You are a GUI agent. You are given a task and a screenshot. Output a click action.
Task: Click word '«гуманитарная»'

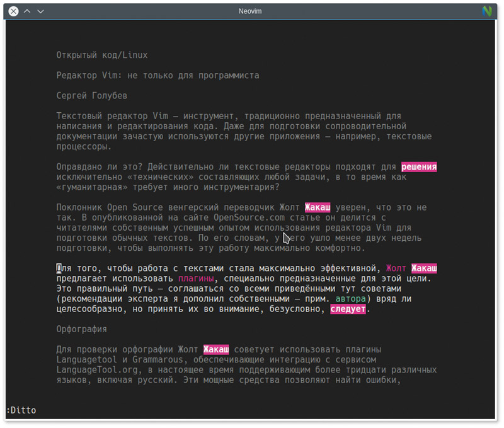pyautogui.click(x=92, y=187)
